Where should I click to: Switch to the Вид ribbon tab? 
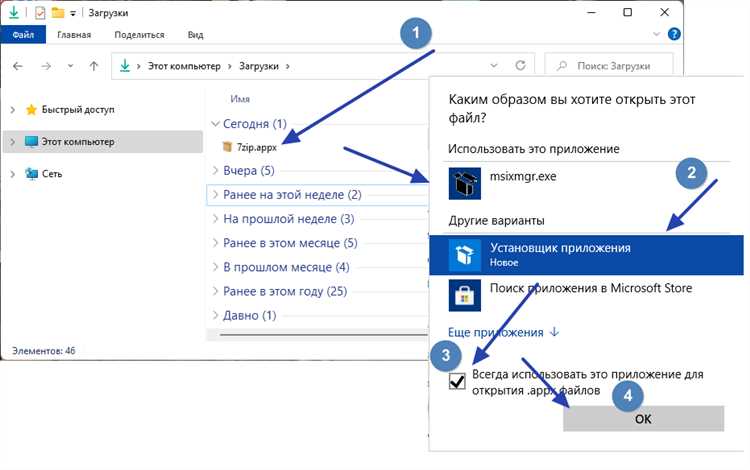[x=195, y=34]
